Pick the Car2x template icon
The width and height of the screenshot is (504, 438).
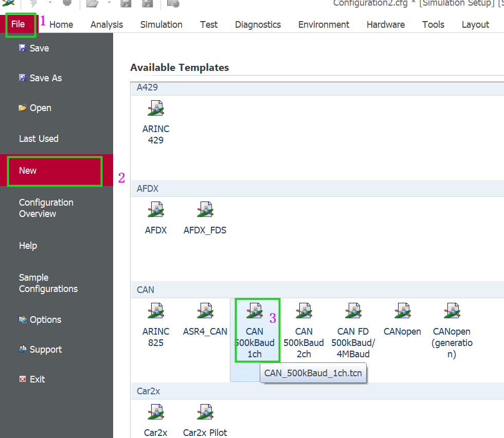156,412
